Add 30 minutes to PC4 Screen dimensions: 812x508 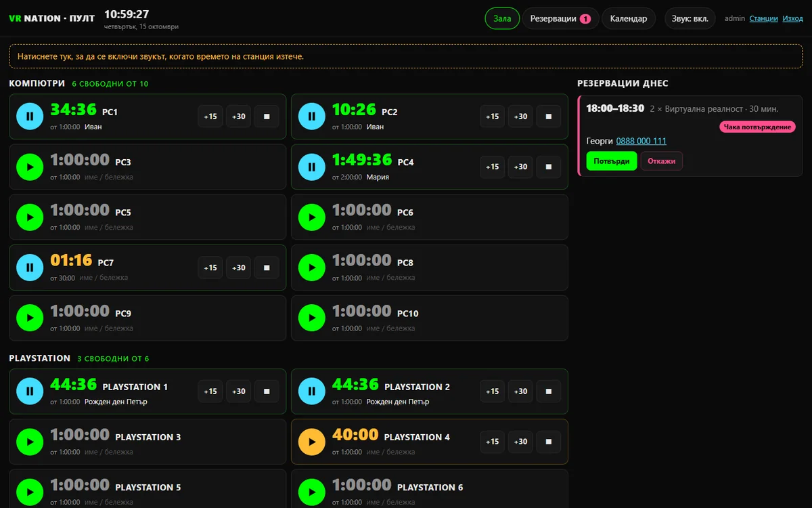pos(520,167)
